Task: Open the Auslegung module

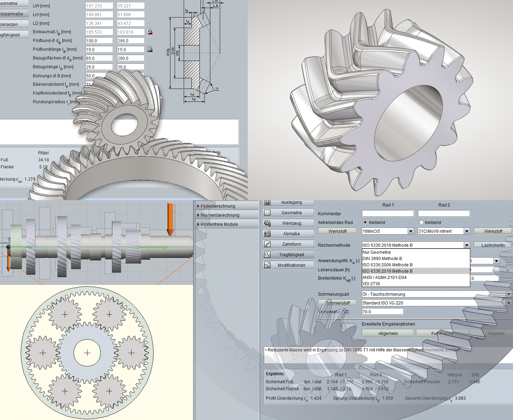Action: coord(288,202)
